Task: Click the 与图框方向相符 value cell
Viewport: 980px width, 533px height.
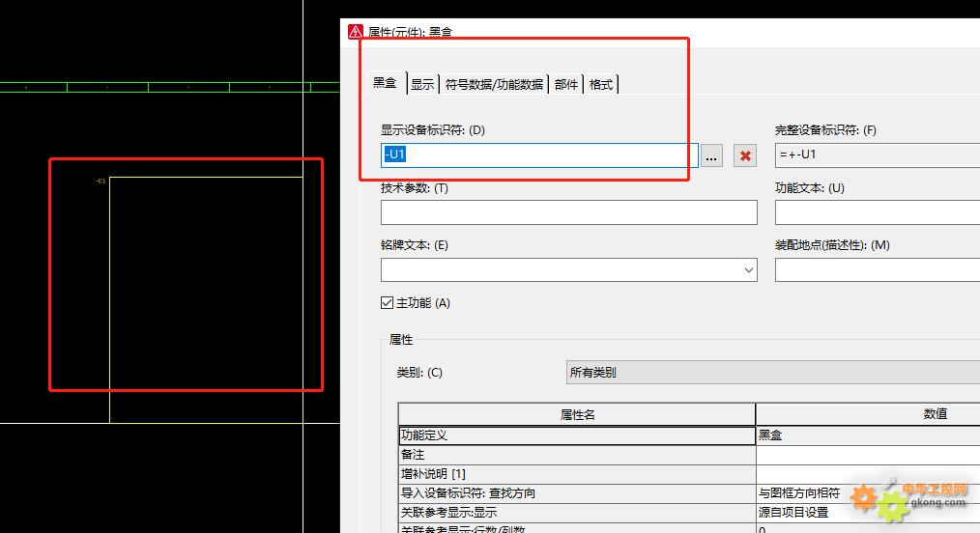Action: 868,493
